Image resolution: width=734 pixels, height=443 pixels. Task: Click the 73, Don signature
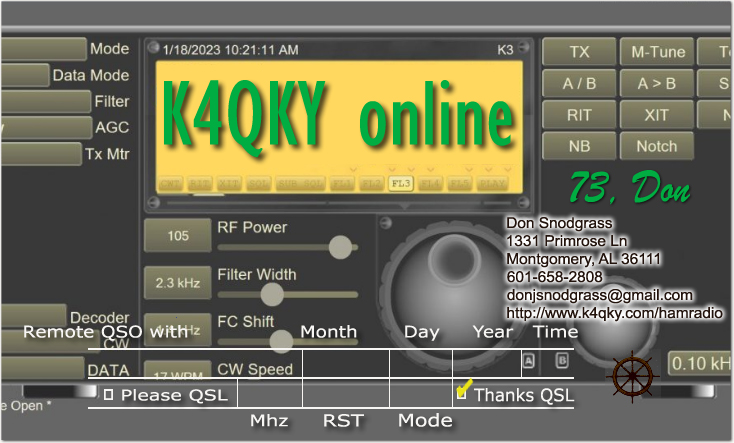coord(630,187)
